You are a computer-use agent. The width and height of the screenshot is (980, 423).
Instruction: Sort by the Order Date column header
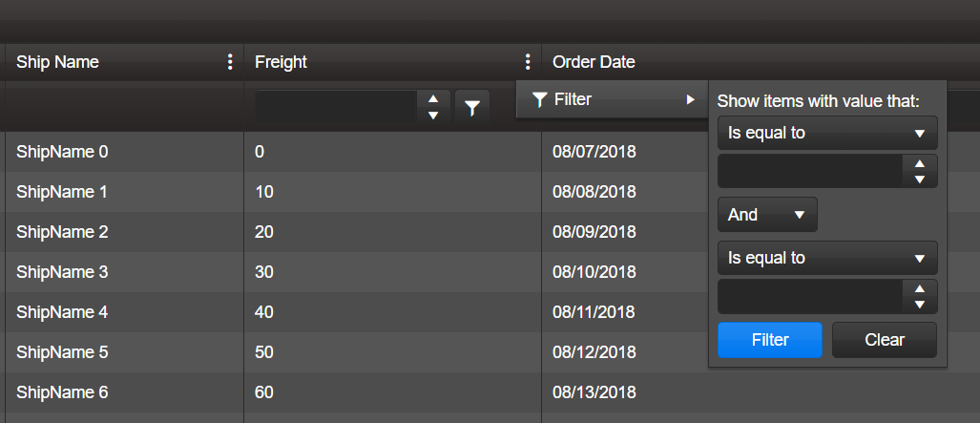tap(594, 62)
